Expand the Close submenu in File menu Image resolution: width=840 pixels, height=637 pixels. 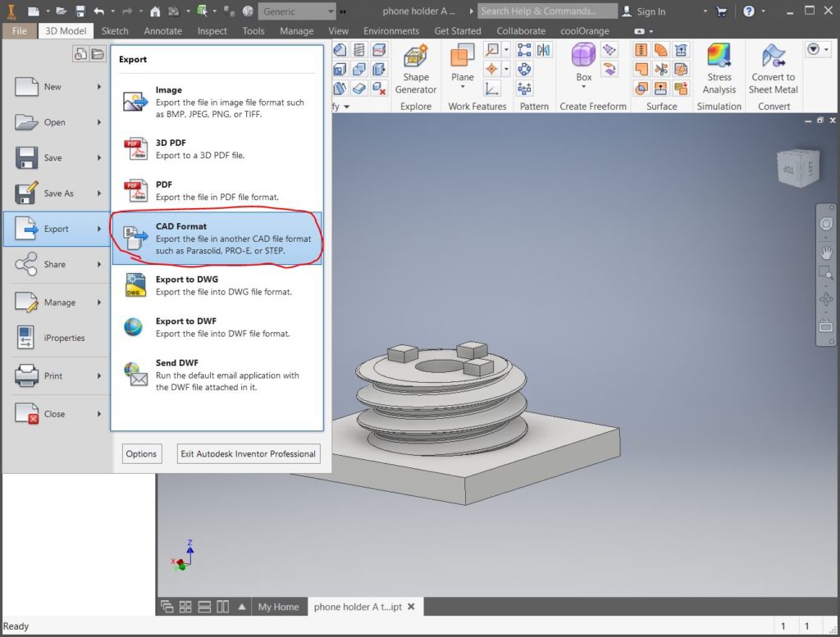coord(57,414)
